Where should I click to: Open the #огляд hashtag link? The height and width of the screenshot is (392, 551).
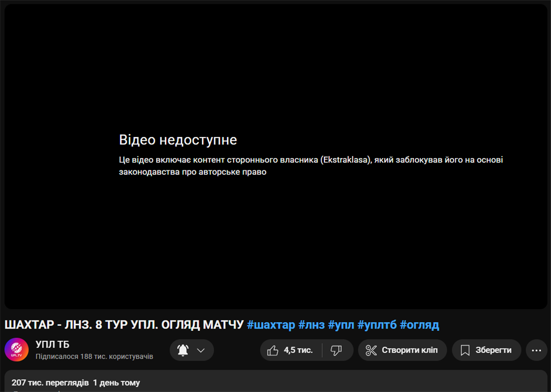pos(419,325)
